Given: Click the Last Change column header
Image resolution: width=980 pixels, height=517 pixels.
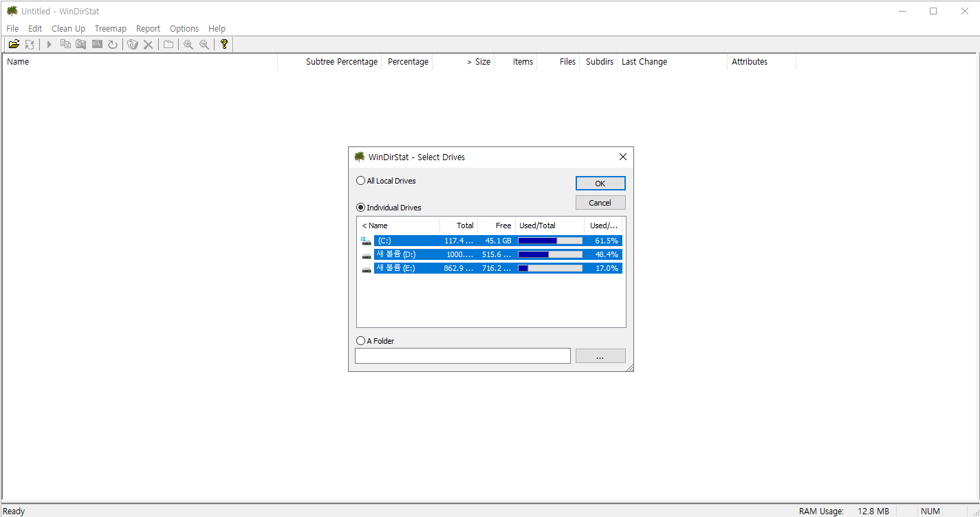Looking at the screenshot, I should tap(673, 61).
